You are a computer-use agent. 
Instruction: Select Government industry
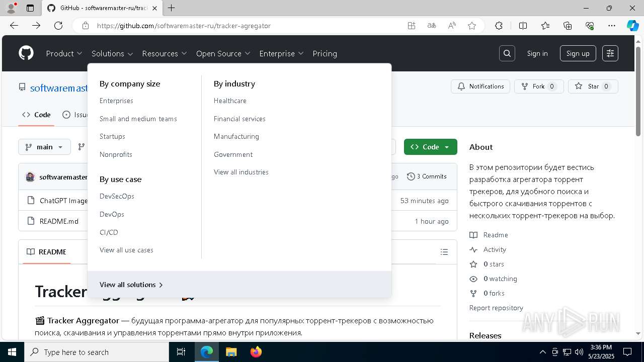tap(233, 154)
